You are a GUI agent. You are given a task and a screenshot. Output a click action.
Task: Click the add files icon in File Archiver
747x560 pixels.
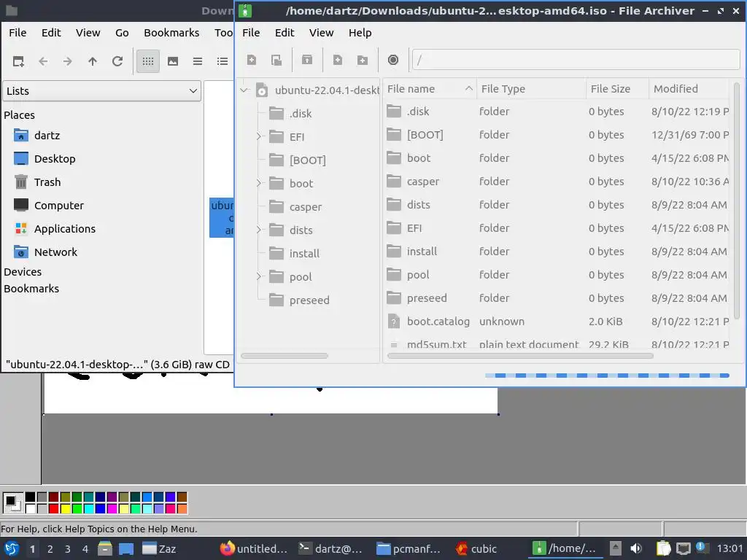338,60
